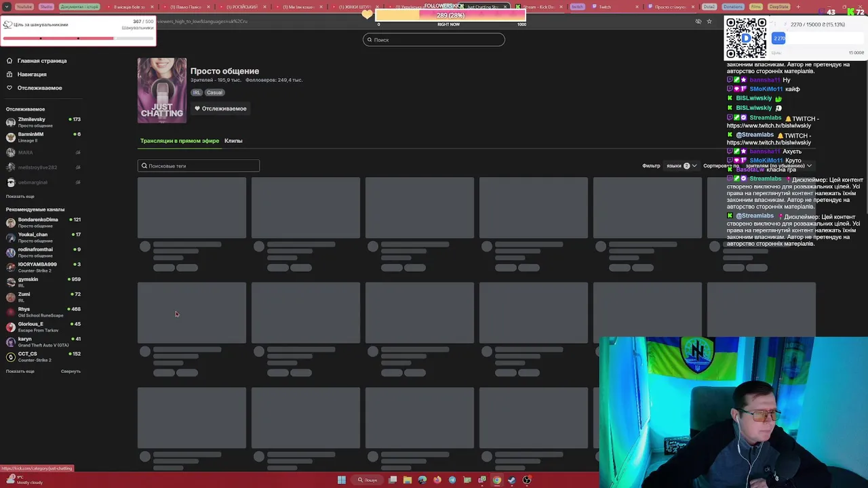Click the Mostly cloudy weather widget
Screen dimensions: 868x488
coord(24,480)
